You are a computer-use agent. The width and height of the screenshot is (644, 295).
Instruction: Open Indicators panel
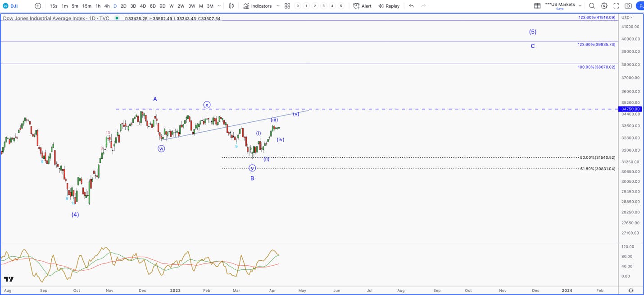(x=258, y=6)
